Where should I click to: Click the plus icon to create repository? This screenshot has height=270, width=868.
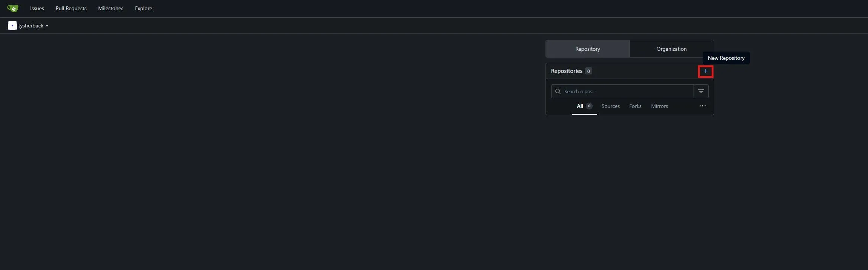click(x=705, y=71)
